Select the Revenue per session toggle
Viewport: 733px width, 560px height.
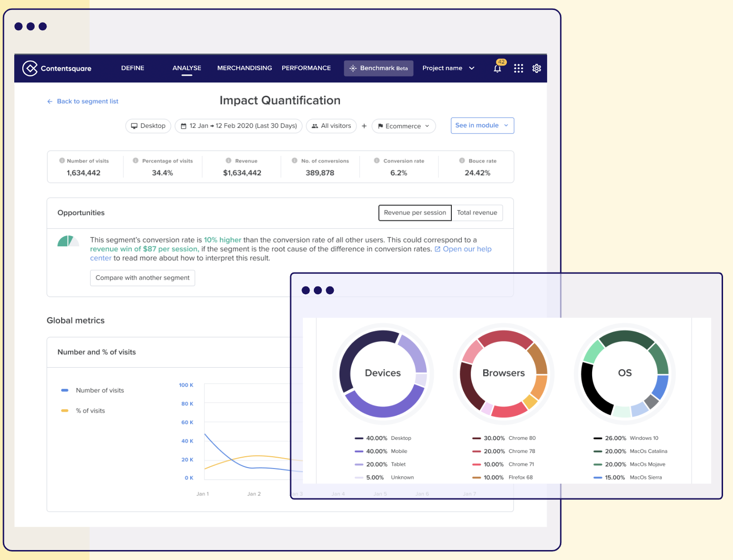tap(414, 213)
